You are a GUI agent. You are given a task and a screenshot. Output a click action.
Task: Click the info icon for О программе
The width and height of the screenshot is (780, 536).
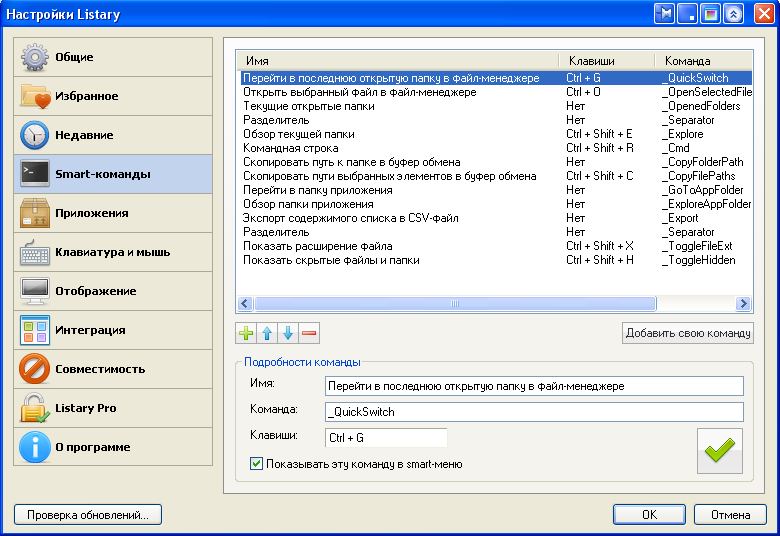coord(35,447)
